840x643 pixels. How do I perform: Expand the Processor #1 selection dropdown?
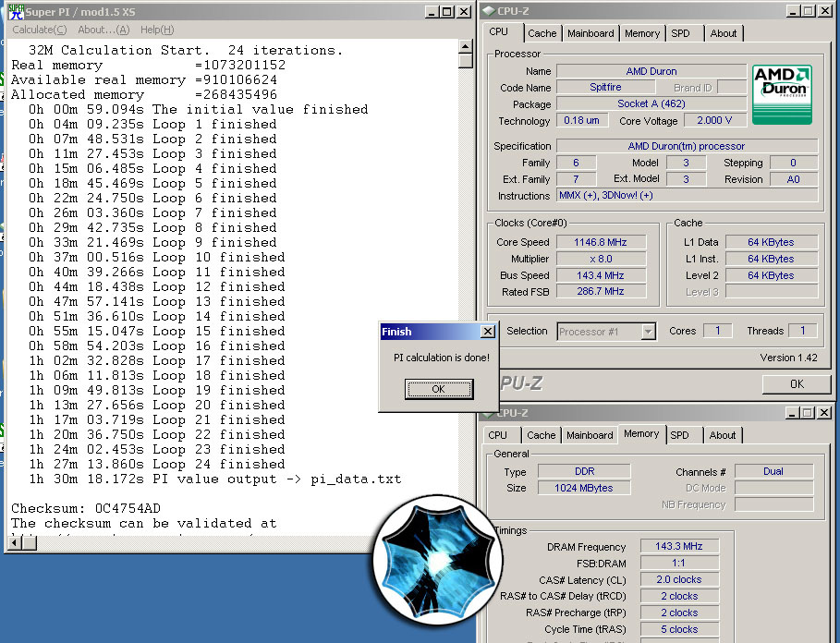[x=648, y=332]
